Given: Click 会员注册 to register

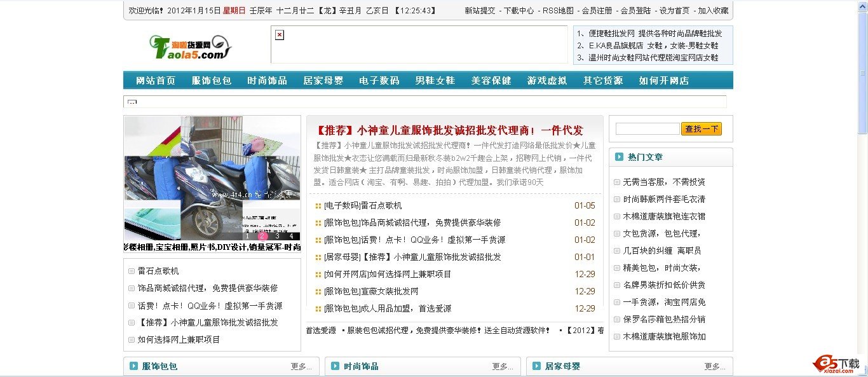Looking at the screenshot, I should coord(597,11).
